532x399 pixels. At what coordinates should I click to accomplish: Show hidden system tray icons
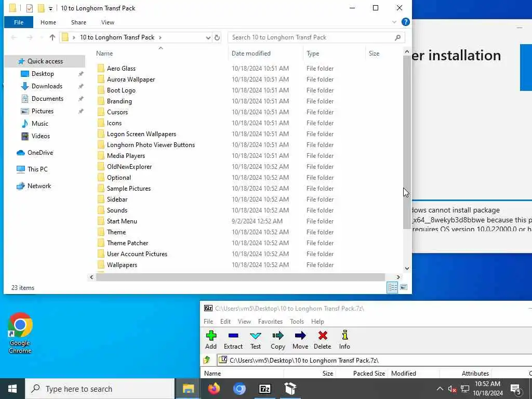pos(440,389)
